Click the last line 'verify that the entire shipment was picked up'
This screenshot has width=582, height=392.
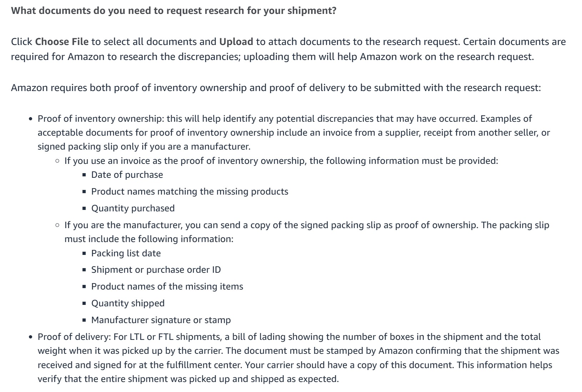tap(188, 379)
